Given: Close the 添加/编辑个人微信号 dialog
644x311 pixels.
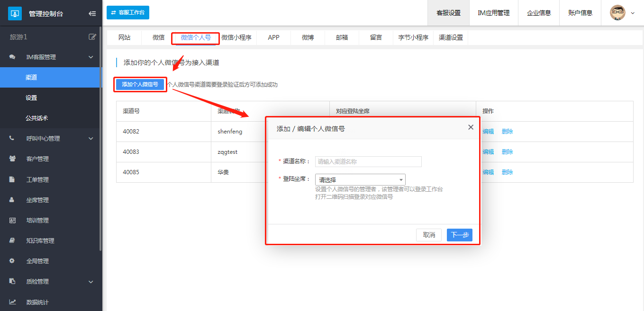Looking at the screenshot, I should (471, 127).
